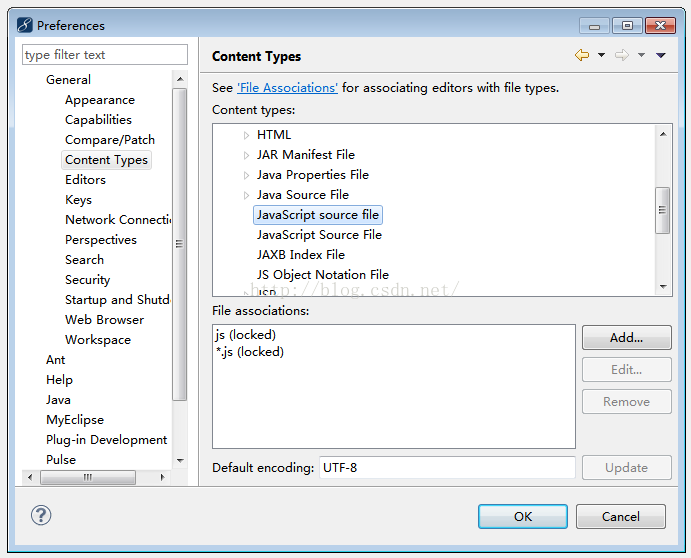Open Security preferences page
The image size is (691, 558).
click(87, 279)
